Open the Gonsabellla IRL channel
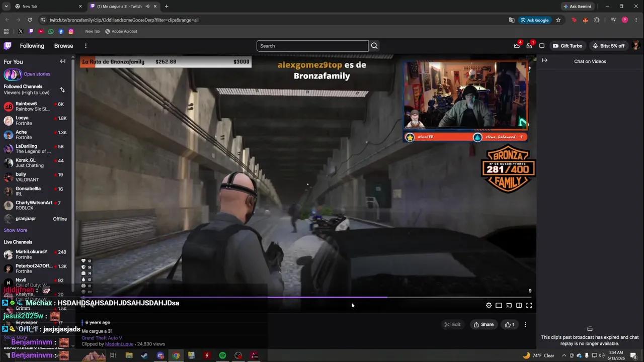Screen dimensions: 644x362 pyautogui.click(x=35, y=191)
